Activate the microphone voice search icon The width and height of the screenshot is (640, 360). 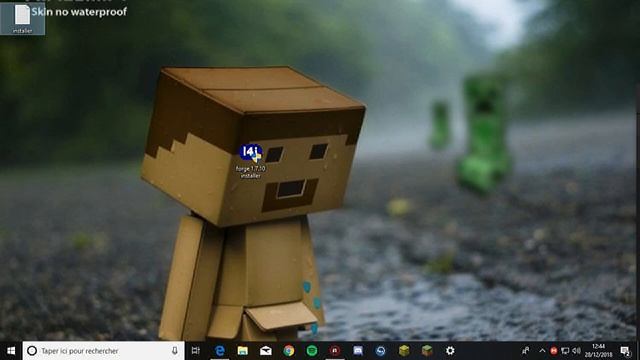pos(175,351)
